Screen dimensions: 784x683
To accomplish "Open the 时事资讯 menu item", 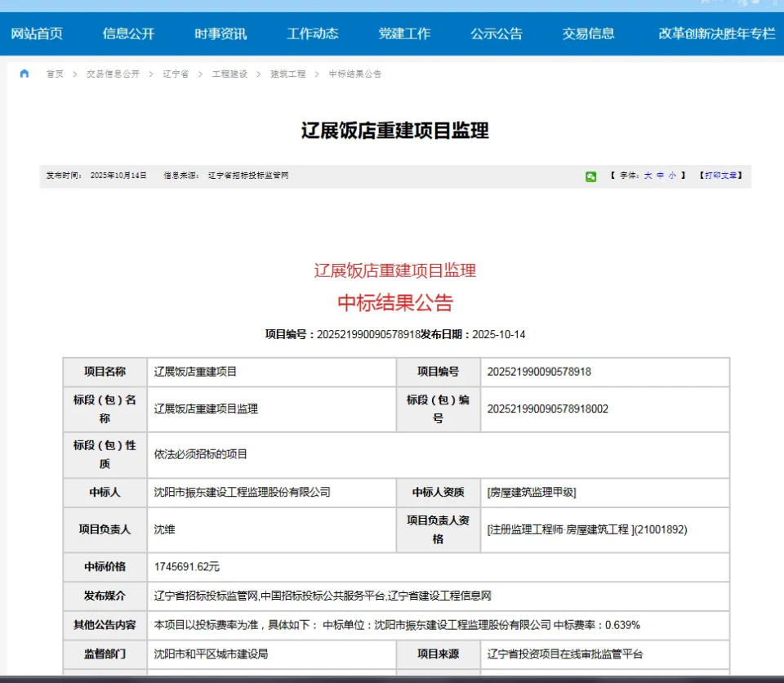I will click(220, 33).
